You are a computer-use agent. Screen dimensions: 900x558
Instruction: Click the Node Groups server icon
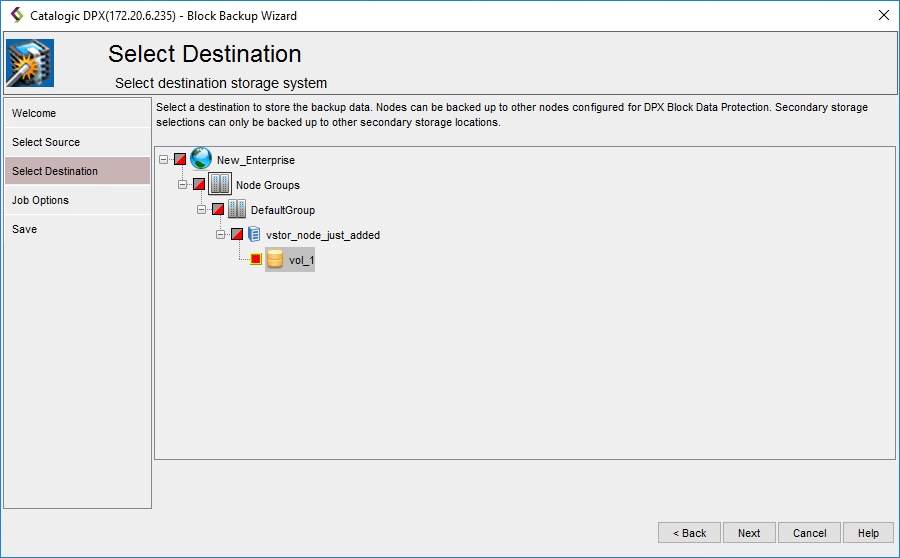tap(220, 184)
